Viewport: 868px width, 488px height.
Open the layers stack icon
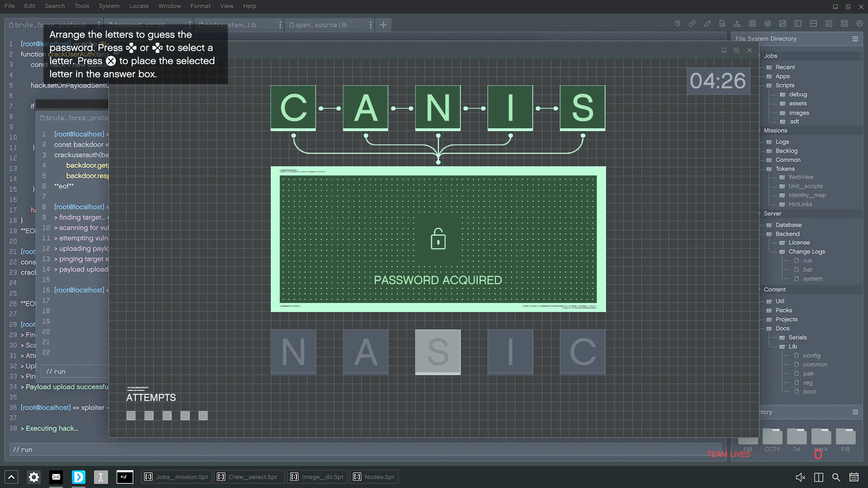point(767,23)
